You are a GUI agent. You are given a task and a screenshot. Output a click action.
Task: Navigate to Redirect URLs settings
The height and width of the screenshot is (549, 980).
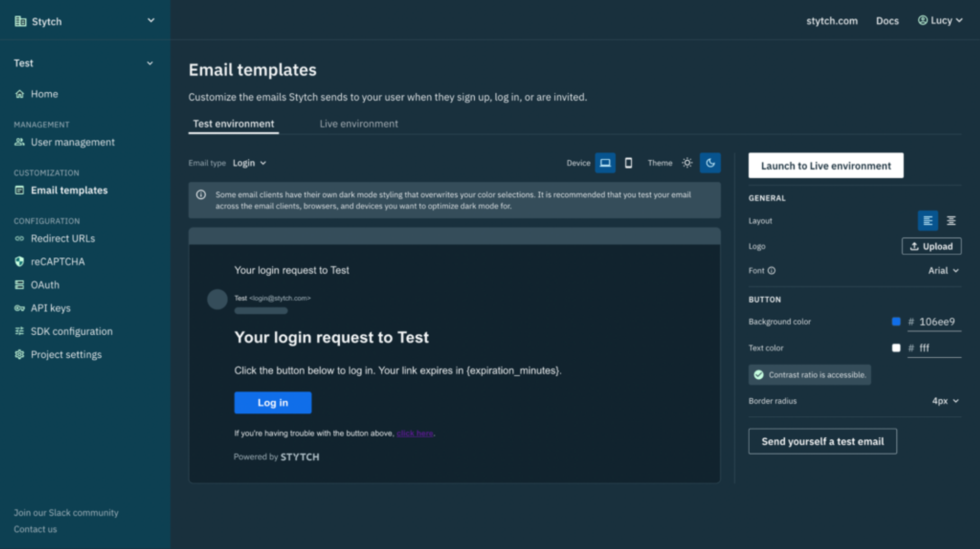point(63,238)
